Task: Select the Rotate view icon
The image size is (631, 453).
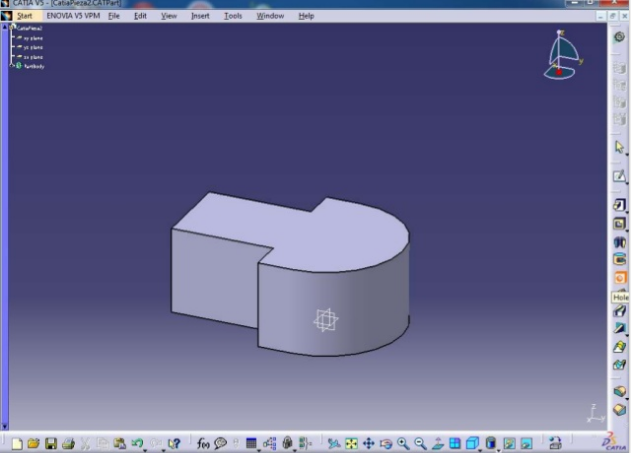Action: [386, 443]
